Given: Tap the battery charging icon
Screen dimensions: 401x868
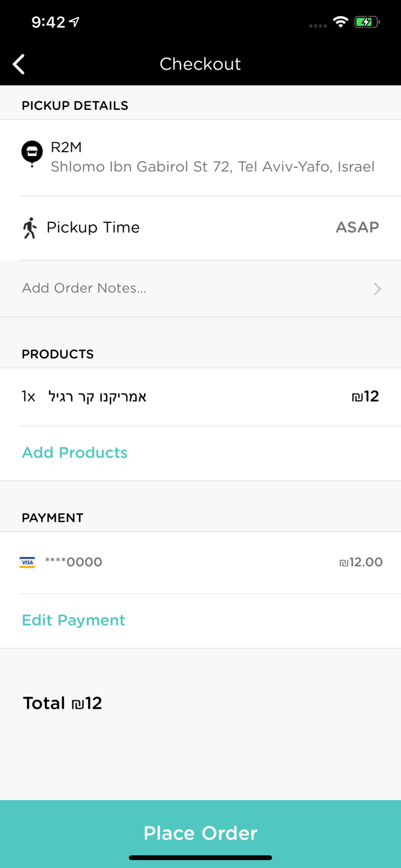Looking at the screenshot, I should 367,22.
